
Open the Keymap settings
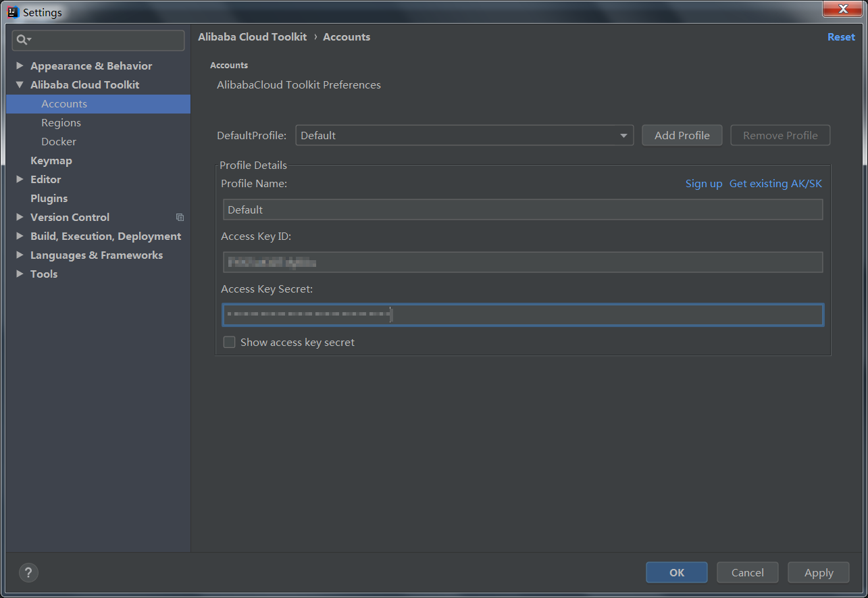(51, 161)
